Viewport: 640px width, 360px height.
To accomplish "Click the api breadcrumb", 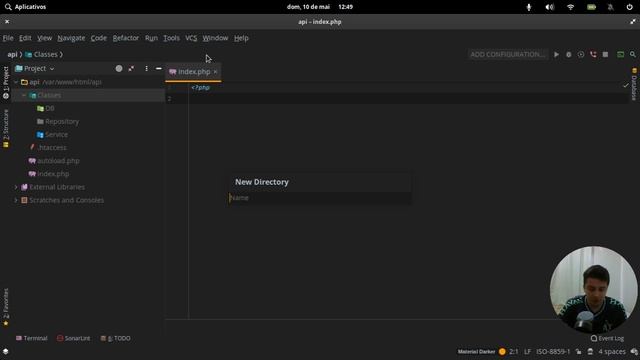I will click(x=12, y=54).
